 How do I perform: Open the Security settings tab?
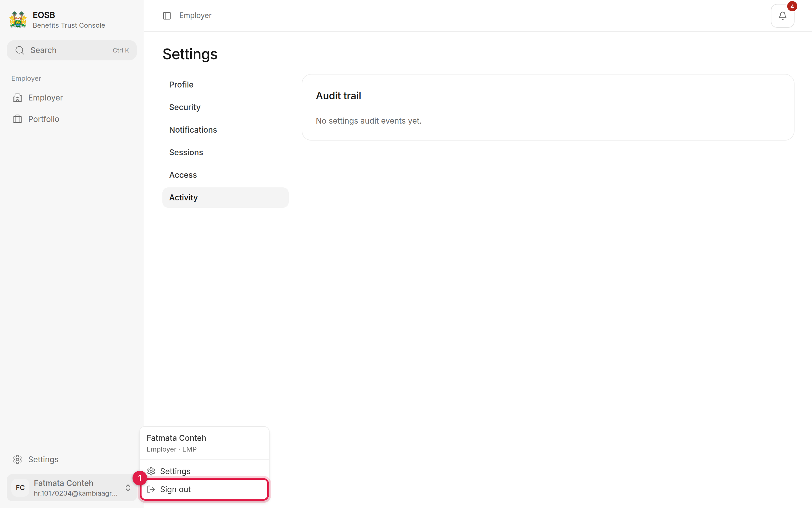pos(225,107)
